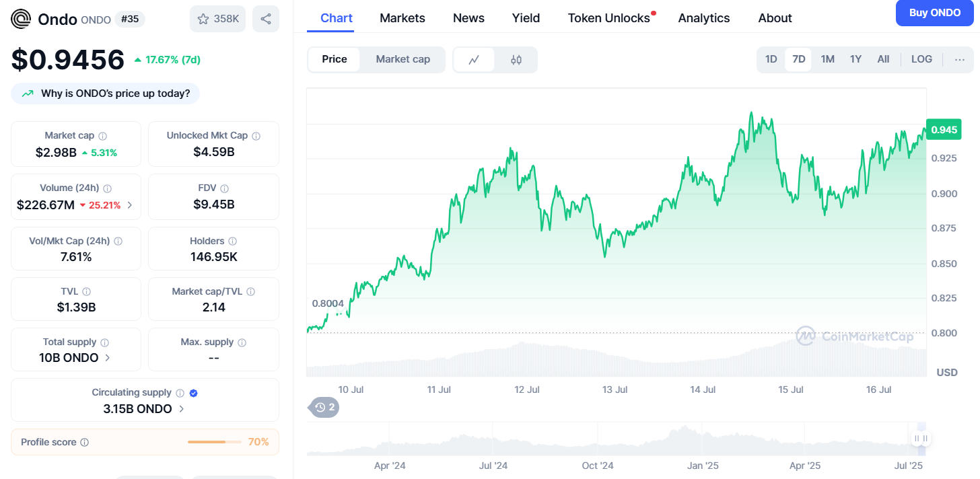Click info icon next to Volume (24h)
The image size is (980, 479).
[x=108, y=188]
